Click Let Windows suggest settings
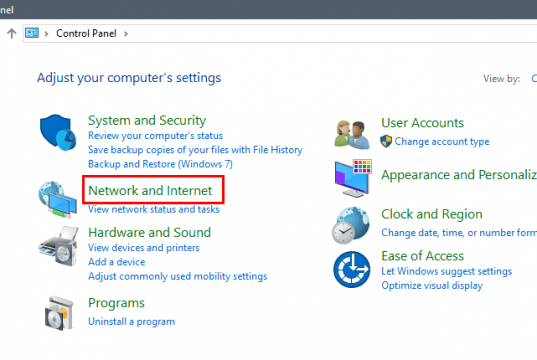The height and width of the screenshot is (360, 537). (447, 271)
